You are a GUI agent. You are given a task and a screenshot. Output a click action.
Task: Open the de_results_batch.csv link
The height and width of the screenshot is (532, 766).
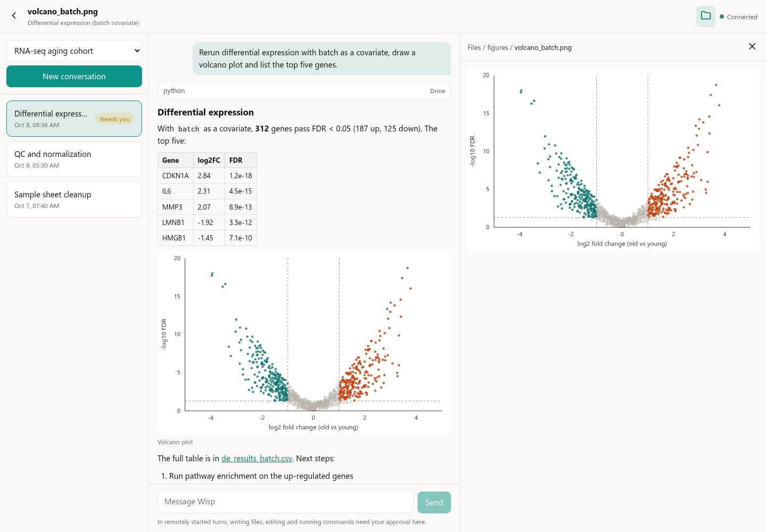coord(256,459)
